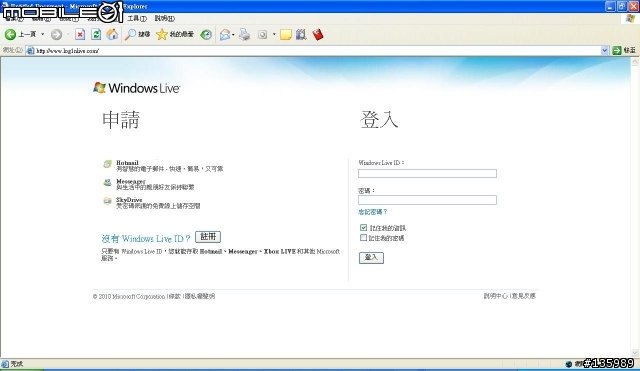Refresh the page with green arrows icon
The image size is (640, 371).
[96, 35]
